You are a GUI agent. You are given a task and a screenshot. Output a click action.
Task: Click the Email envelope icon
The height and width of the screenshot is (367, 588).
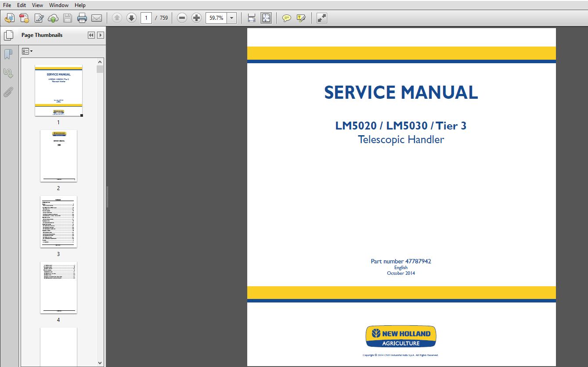[x=97, y=18]
